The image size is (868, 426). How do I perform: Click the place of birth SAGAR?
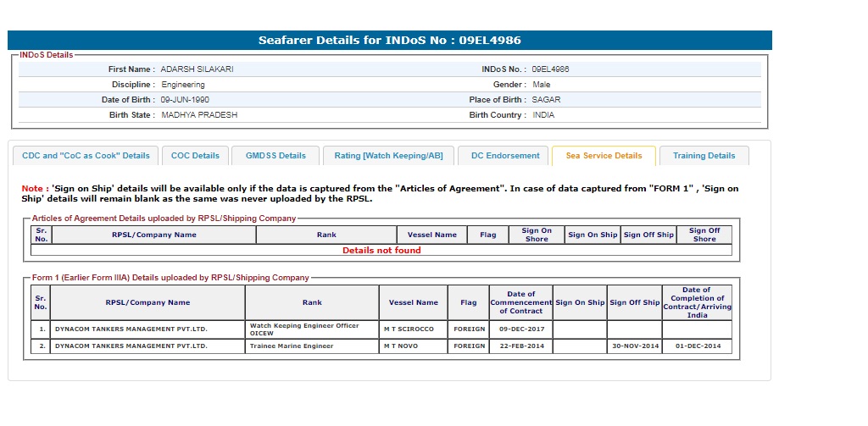click(x=546, y=100)
